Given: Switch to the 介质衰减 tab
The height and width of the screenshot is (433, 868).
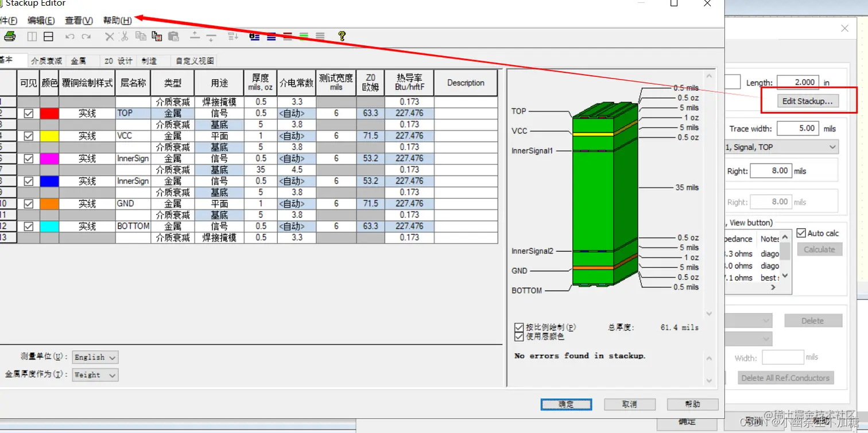Looking at the screenshot, I should click(46, 61).
